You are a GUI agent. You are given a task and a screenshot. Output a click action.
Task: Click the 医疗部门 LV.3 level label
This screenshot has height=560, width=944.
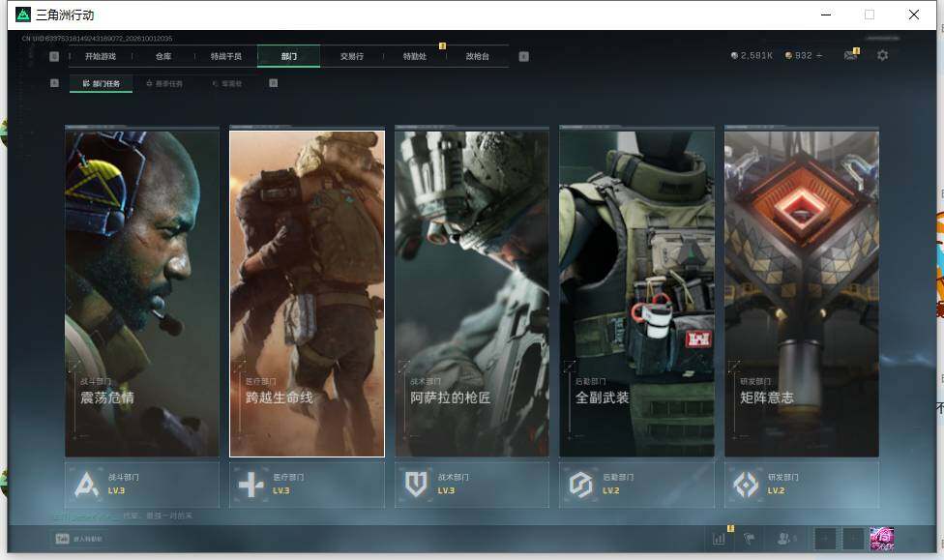(281, 490)
